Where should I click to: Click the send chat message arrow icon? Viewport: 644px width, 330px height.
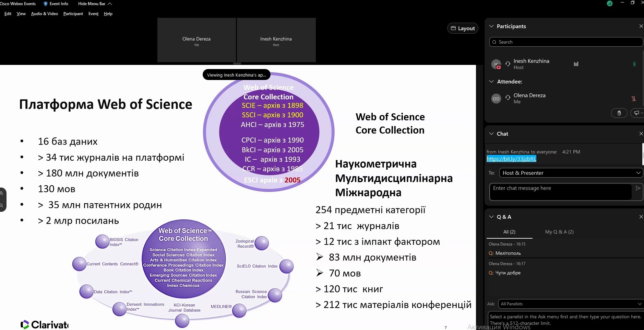(x=638, y=188)
